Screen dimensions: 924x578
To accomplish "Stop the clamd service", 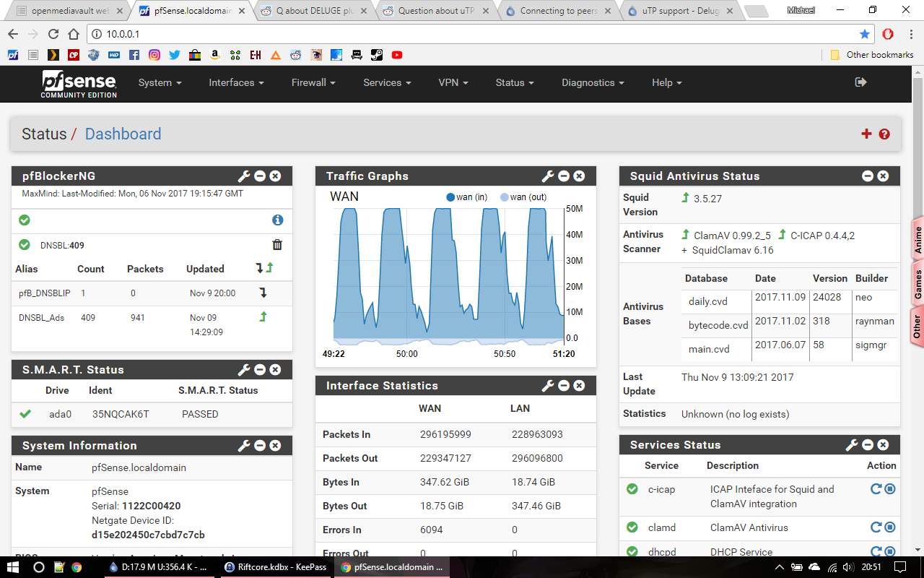I will click(890, 527).
